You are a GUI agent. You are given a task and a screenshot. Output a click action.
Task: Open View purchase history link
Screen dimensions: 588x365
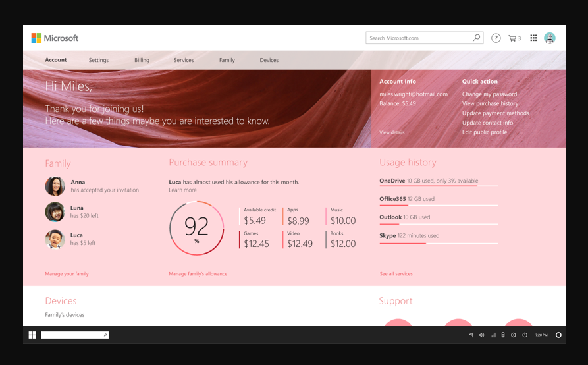(490, 103)
